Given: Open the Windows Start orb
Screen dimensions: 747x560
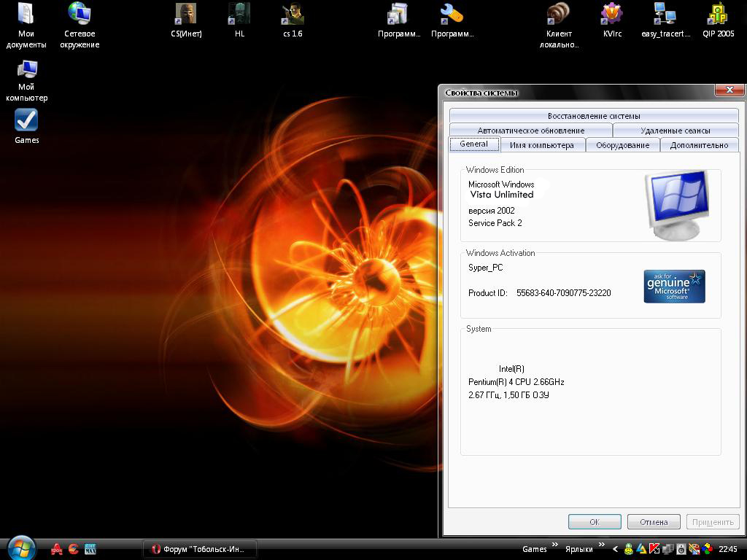Looking at the screenshot, I should click(x=21, y=548).
